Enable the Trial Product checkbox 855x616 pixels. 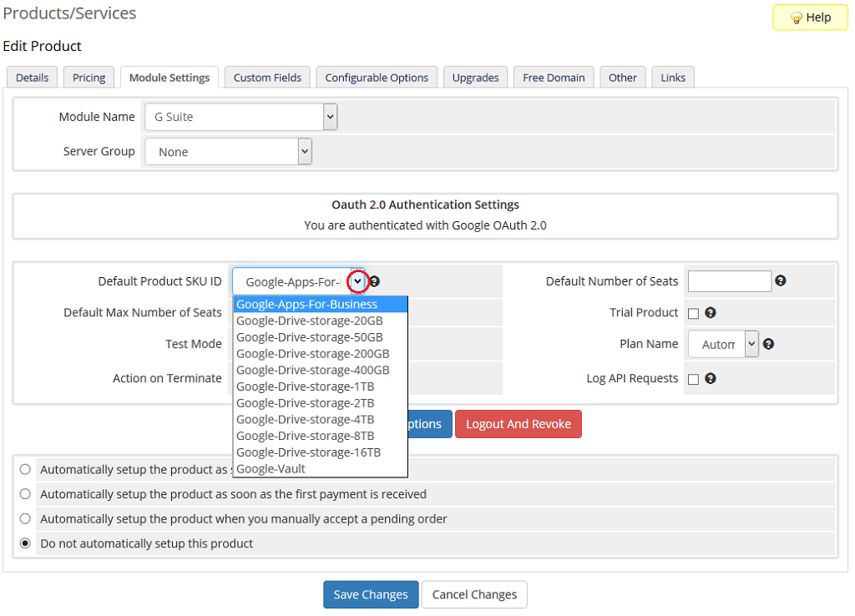coord(693,314)
